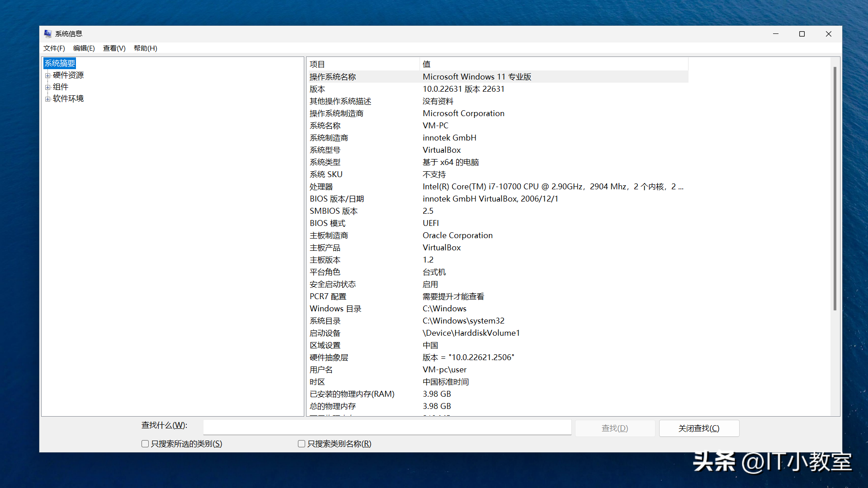Screen dimensions: 868x488
Task: Click the UEFI BIOS mode value
Action: [x=431, y=223]
